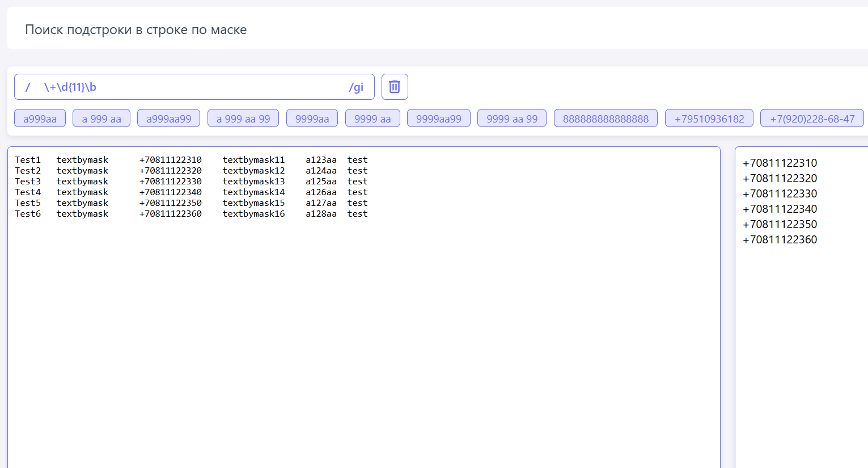Click the /gi flags at the end of the regex field
The width and height of the screenshot is (868, 468).
(x=356, y=87)
